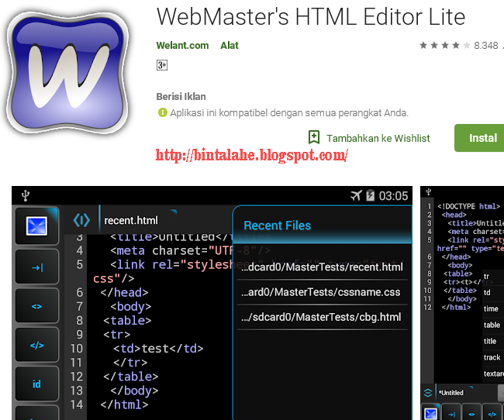Viewport: 504px width, 420px height.
Task: Click the code brackets icon beside recent.html
Action: tap(81, 221)
